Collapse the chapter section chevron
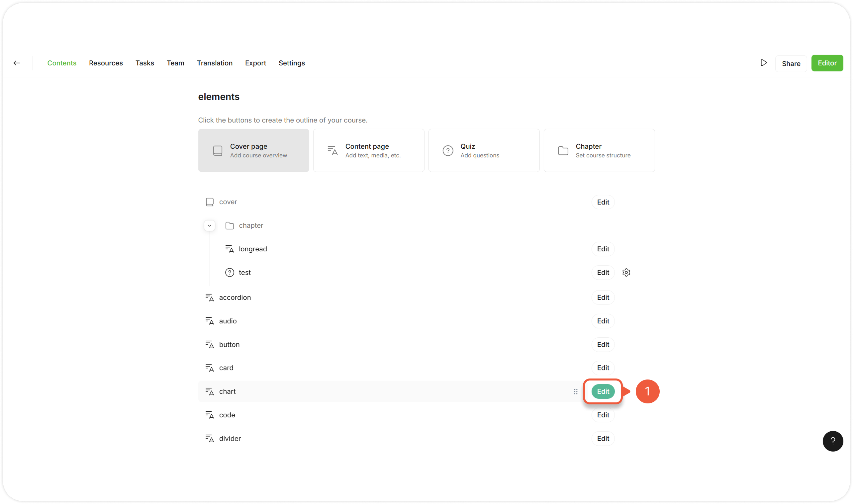The width and height of the screenshot is (853, 504). 210,225
